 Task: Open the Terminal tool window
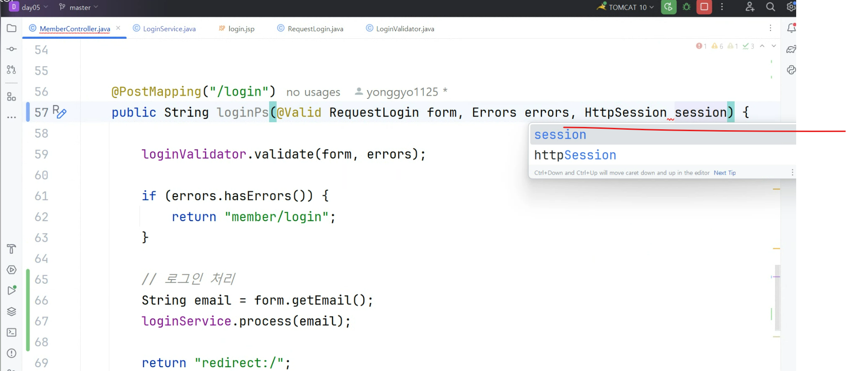[12, 332]
